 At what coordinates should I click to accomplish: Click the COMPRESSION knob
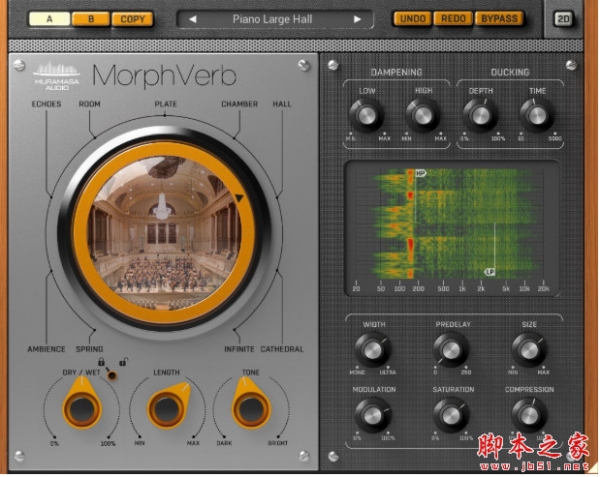coord(529,415)
